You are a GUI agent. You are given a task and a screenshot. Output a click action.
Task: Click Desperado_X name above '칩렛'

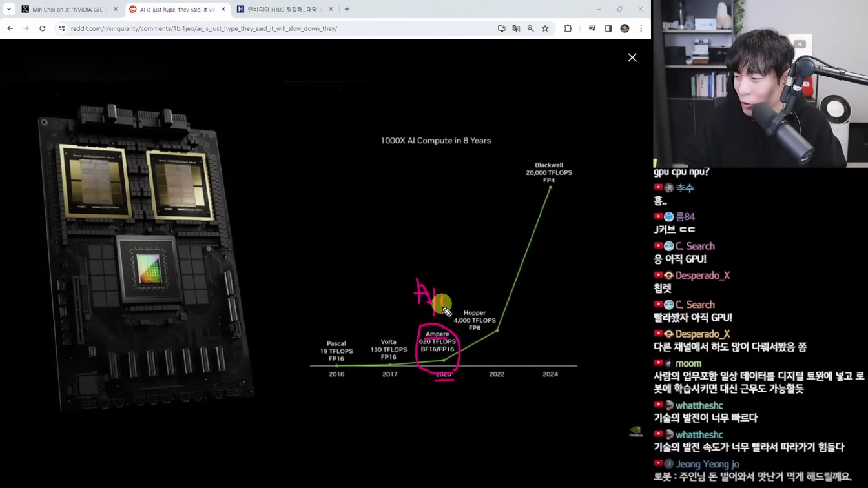click(x=703, y=276)
